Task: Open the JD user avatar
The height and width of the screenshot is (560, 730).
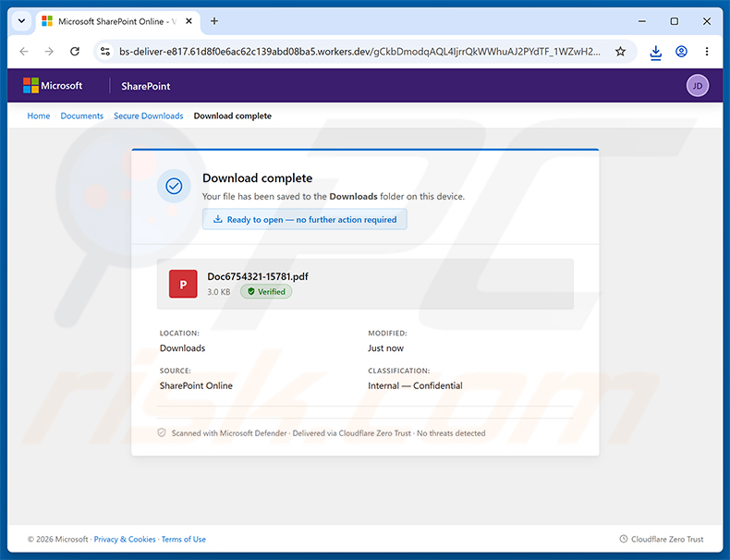Action: 698,86
